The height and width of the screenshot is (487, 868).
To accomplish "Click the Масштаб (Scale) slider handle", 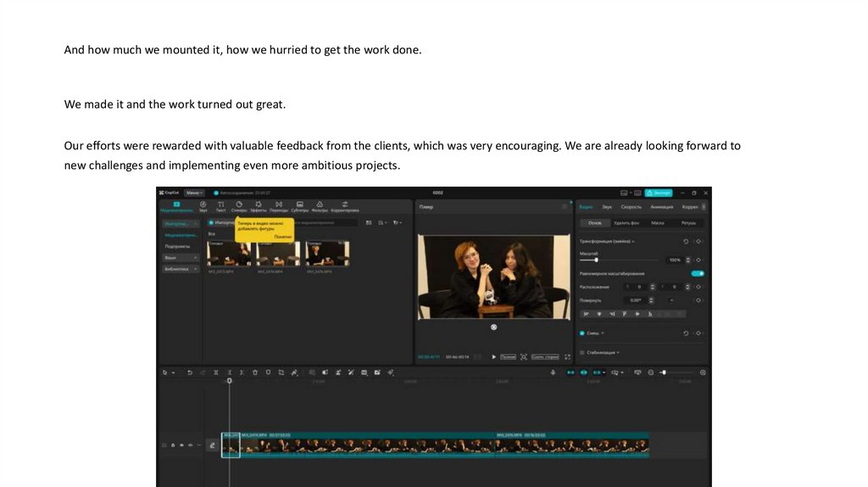I will (x=596, y=260).
